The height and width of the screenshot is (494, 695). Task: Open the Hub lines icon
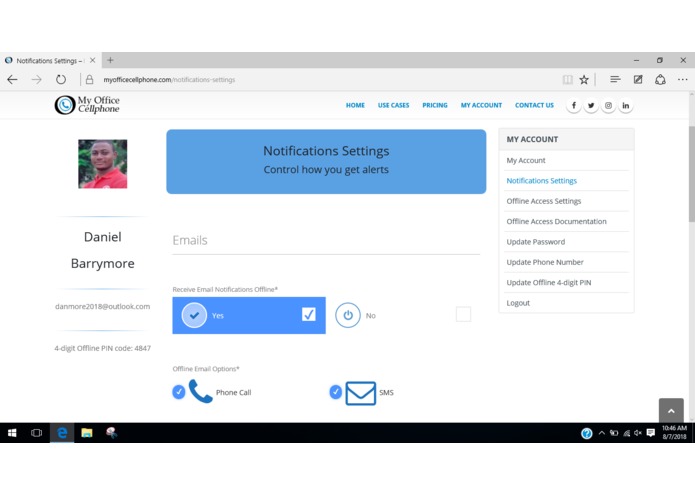[615, 80]
